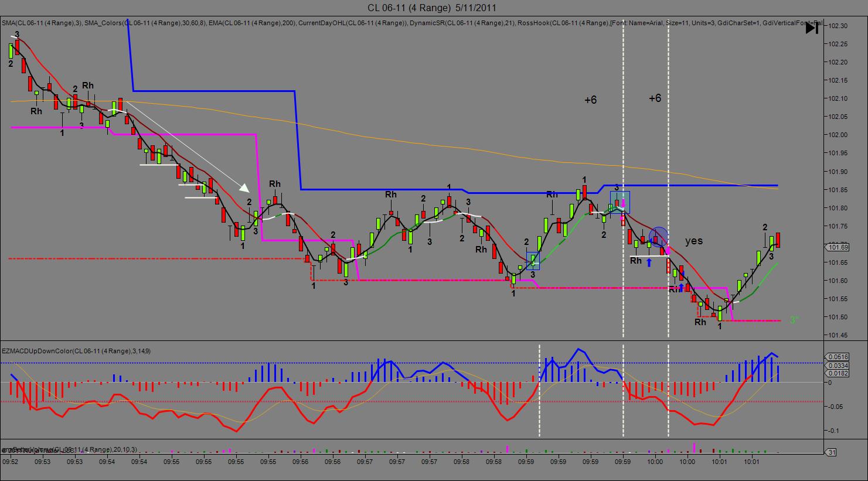Click the 101.60 price axis label
868x481 pixels.
(x=839, y=281)
